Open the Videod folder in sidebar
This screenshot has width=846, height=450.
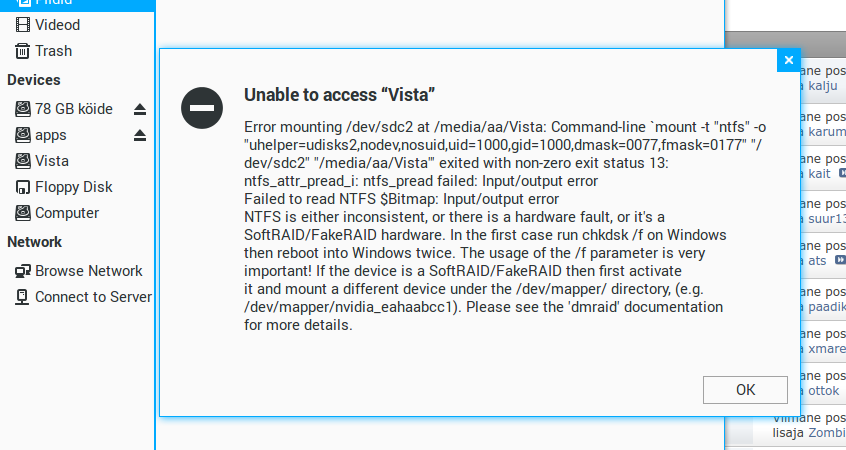point(57,25)
